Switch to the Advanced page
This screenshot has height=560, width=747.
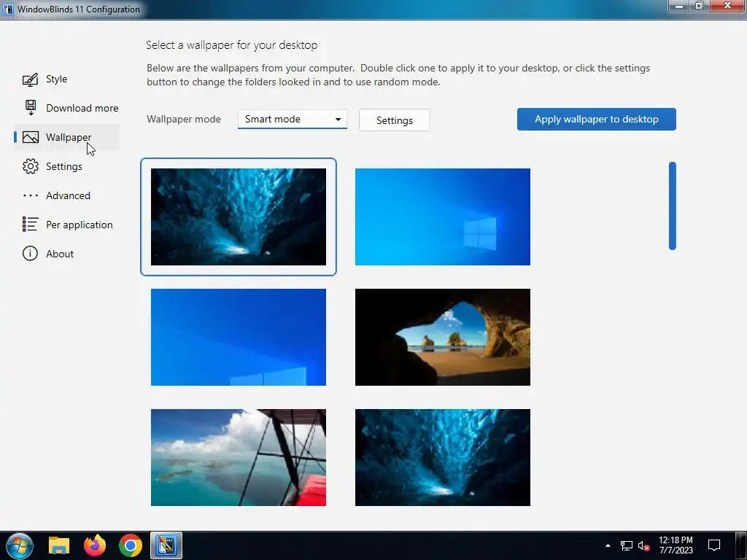pyautogui.click(x=68, y=195)
